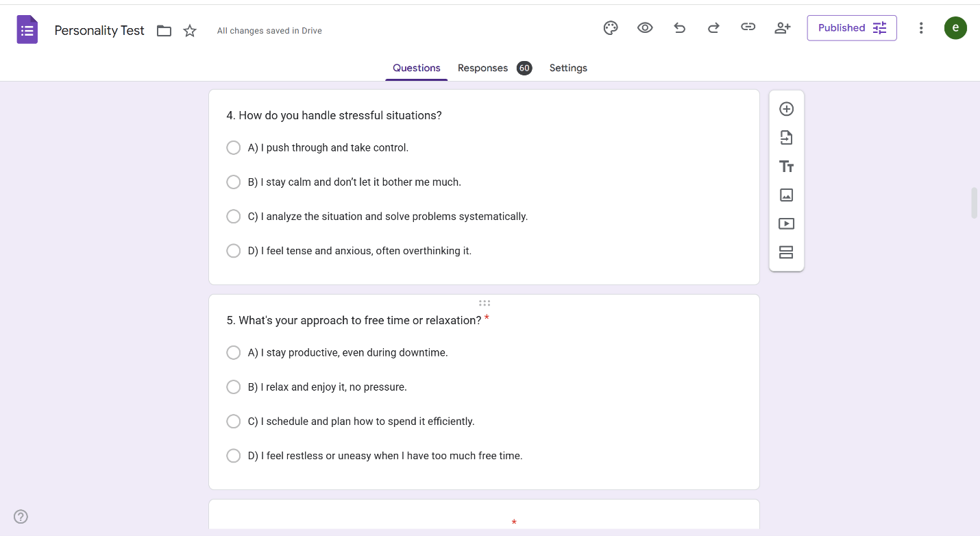The width and height of the screenshot is (980, 536).
Task: Star the Personality Test form
Action: tap(190, 31)
